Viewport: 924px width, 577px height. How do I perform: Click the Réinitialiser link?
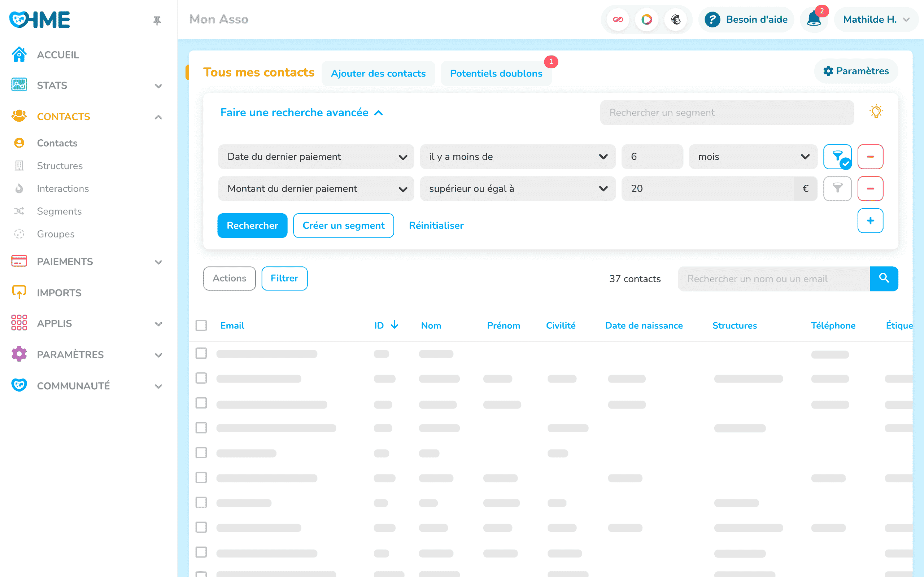click(x=436, y=226)
